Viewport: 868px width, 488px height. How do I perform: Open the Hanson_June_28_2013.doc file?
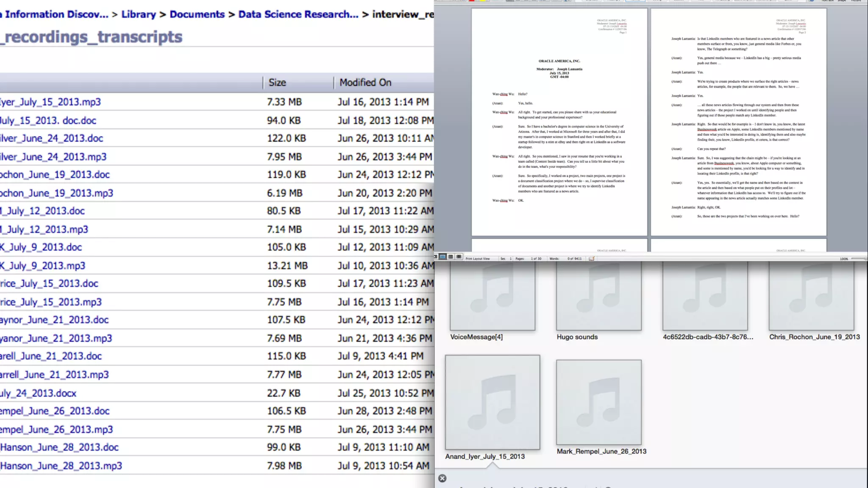[59, 447]
